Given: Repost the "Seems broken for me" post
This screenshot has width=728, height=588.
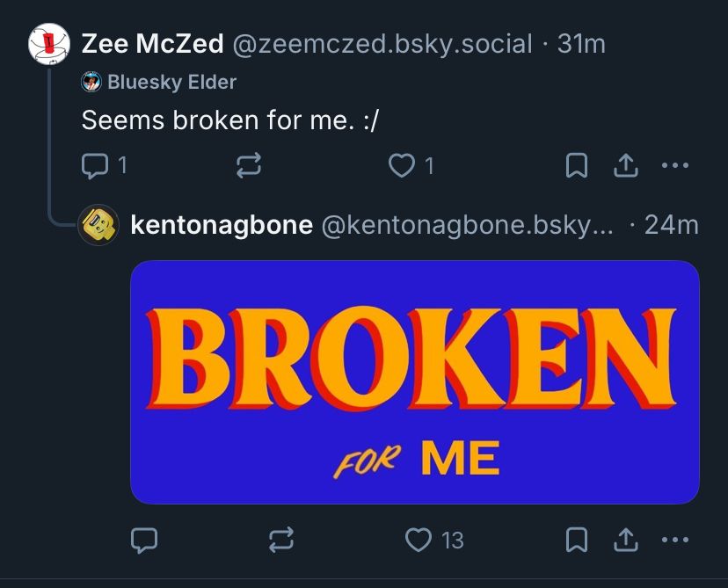Looking at the screenshot, I should coord(249,163).
